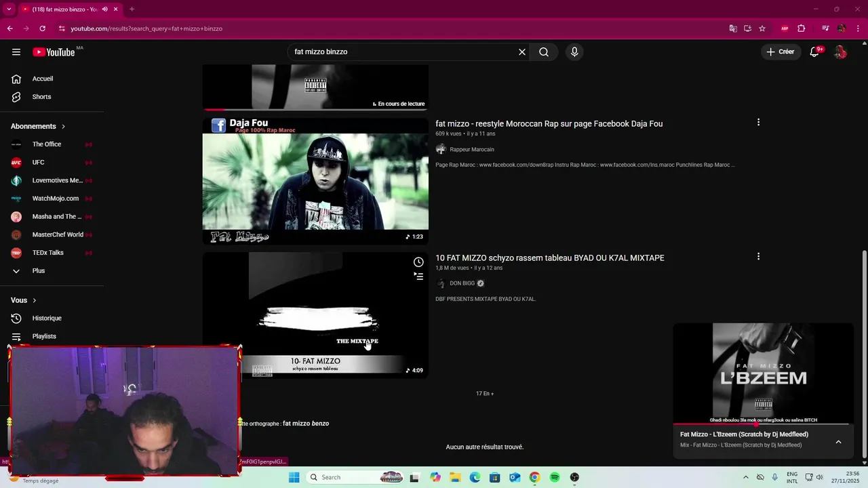
Task: Open options menu for 10 FAT MIZZO video
Action: pos(758,256)
